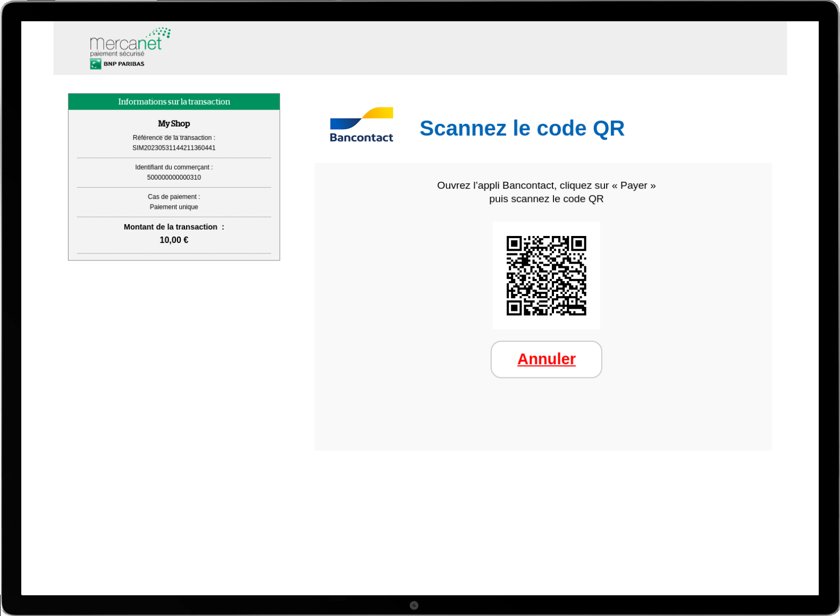Click the green BNP Paribas square icon
Viewport: 840px width, 616px height.
[x=96, y=64]
